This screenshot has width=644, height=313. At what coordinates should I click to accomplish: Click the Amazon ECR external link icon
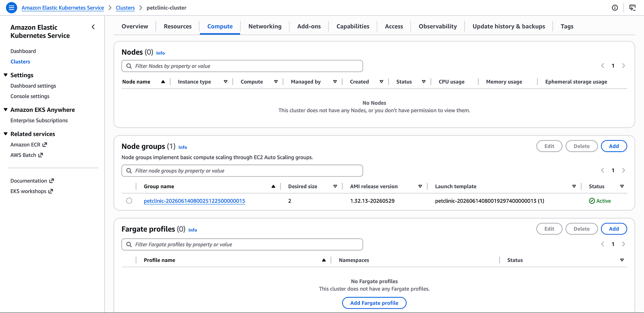point(45,144)
